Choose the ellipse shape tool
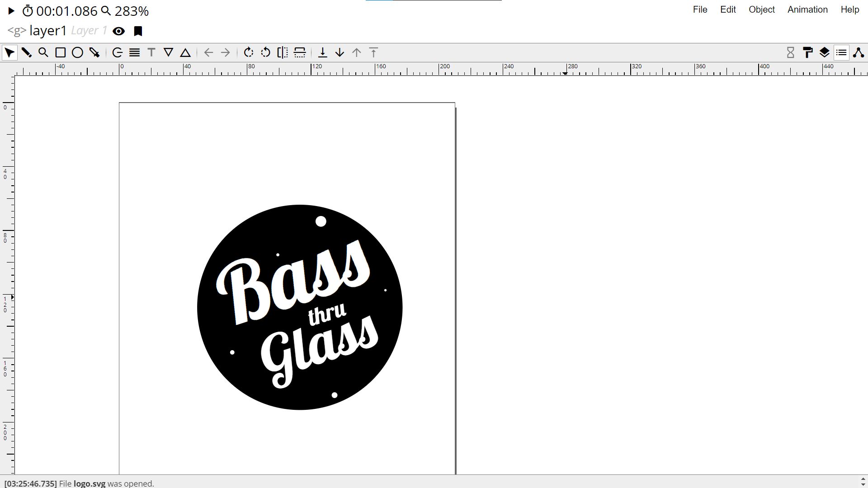 pyautogui.click(x=77, y=53)
